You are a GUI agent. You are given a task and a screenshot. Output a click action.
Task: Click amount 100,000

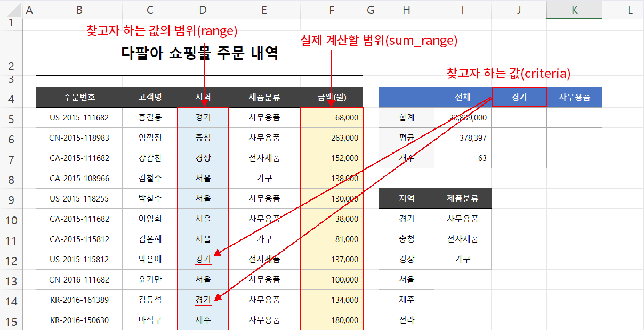(x=344, y=279)
